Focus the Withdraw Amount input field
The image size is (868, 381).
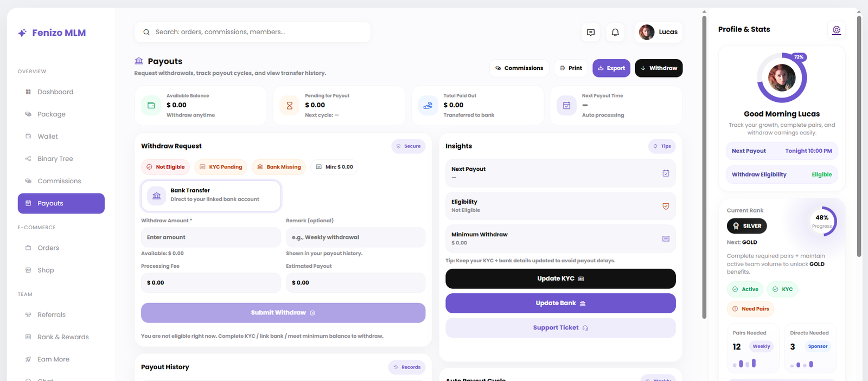click(211, 237)
